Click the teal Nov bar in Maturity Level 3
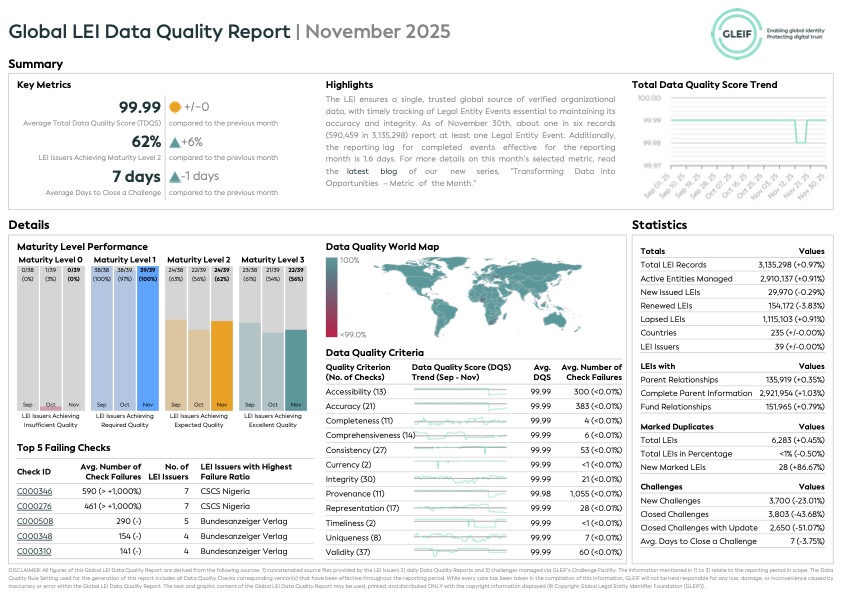Image resolution: width=841 pixels, height=595 pixels. (295, 365)
